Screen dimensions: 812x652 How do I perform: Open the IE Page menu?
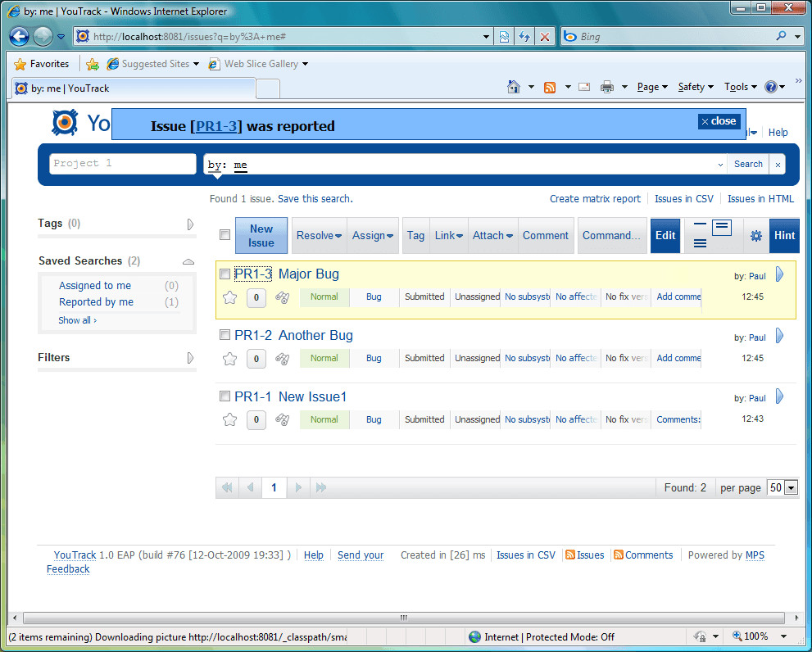652,87
